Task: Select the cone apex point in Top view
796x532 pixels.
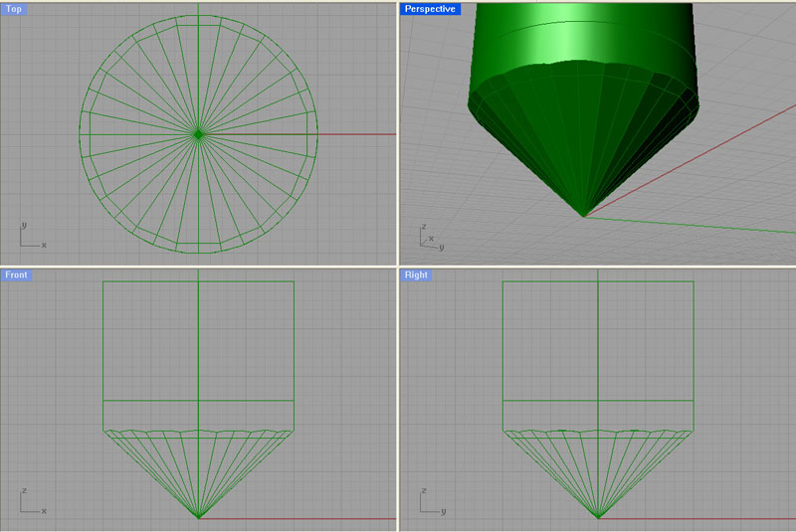Action: (198, 134)
